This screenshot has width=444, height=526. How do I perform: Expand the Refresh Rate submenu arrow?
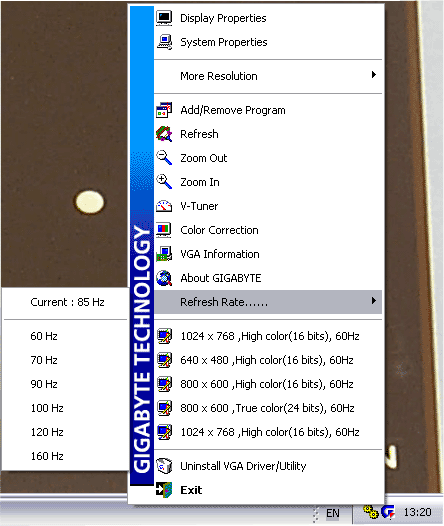pos(374,301)
